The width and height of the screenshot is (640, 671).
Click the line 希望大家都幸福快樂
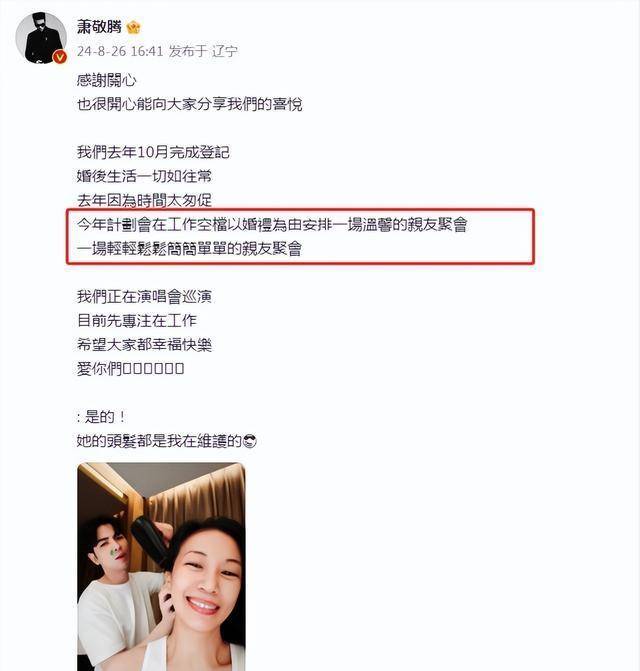coord(144,345)
